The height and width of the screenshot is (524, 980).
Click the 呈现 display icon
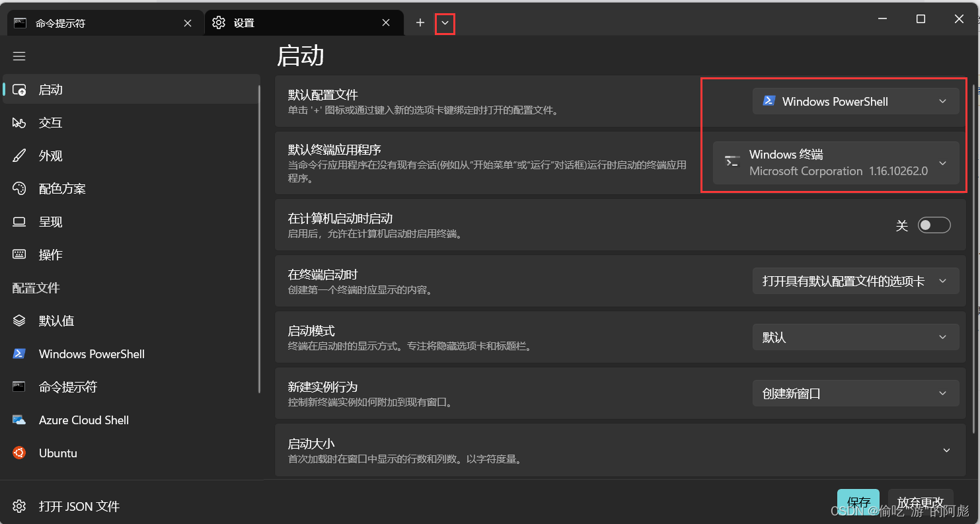pos(19,222)
